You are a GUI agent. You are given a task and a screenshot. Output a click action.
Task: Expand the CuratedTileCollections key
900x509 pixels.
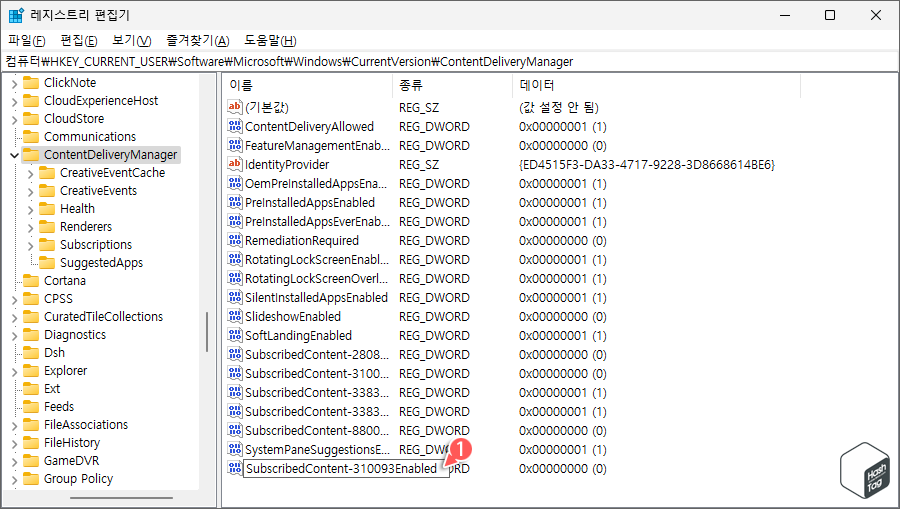click(14, 317)
